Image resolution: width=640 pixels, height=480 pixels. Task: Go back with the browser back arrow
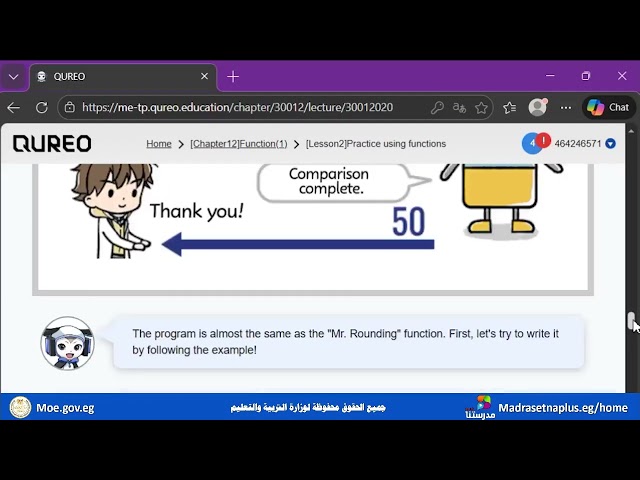(13, 108)
